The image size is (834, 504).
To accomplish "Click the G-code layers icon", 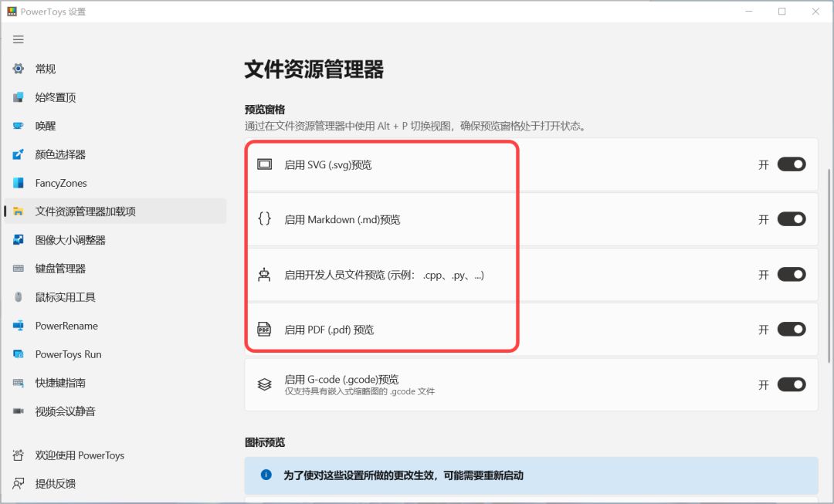I will pos(264,384).
